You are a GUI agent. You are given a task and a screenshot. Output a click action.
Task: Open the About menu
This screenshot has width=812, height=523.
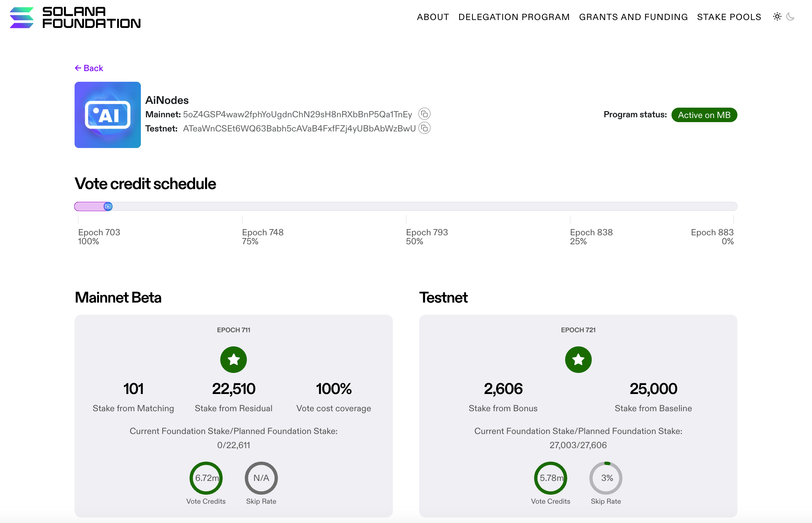(x=433, y=17)
